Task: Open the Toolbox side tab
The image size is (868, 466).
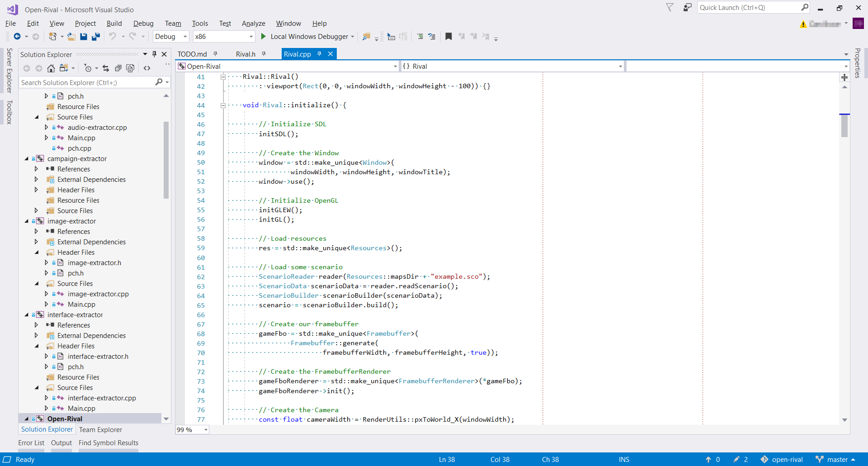Action: pyautogui.click(x=9, y=112)
